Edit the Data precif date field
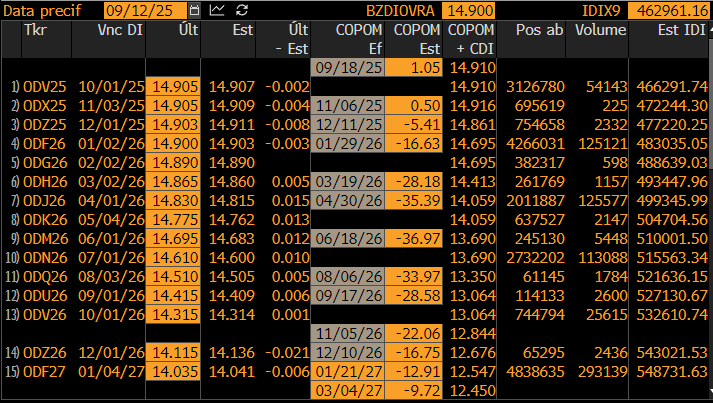 coord(145,10)
